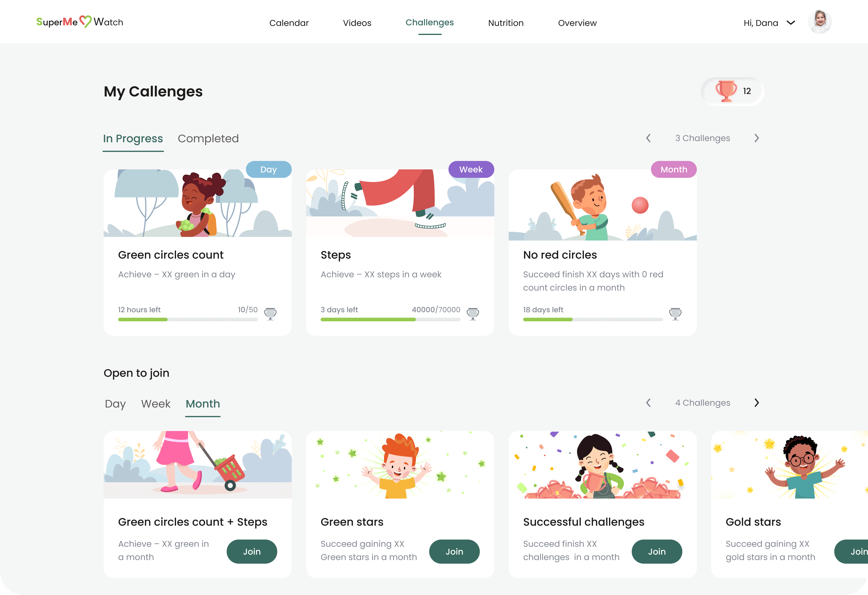
Task: Switch to the Completed tab
Action: click(208, 139)
